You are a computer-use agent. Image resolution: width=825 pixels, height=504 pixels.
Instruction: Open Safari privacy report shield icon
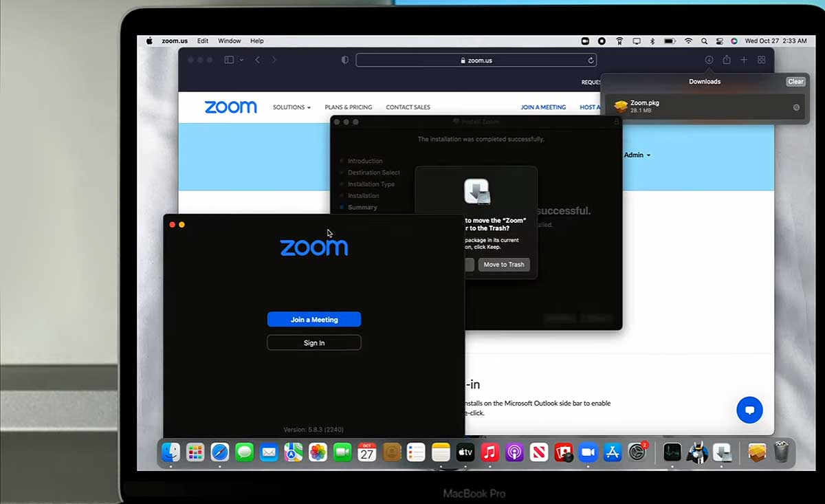tap(345, 60)
